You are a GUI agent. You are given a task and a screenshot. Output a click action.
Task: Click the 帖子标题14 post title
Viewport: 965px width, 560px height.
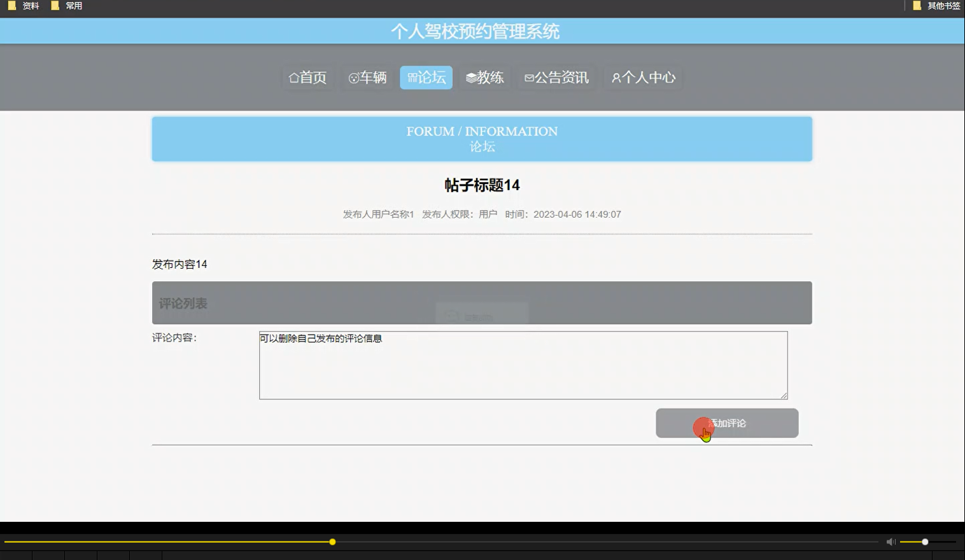pyautogui.click(x=481, y=185)
